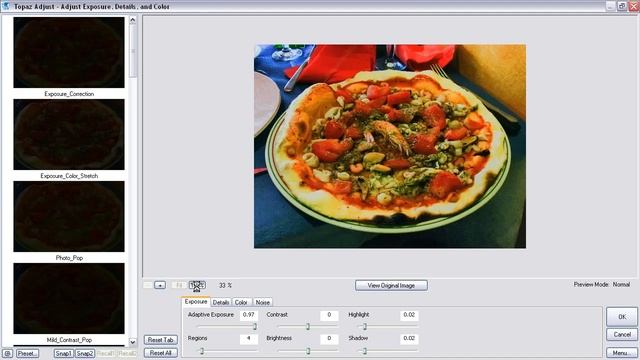Open the Menu... button
This screenshot has width=640, height=360.
click(622, 353)
